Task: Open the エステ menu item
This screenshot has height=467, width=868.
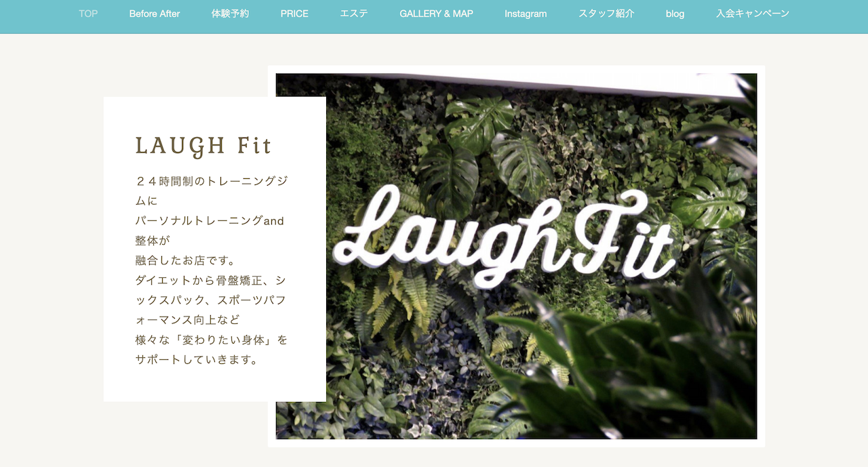Action: [x=354, y=14]
